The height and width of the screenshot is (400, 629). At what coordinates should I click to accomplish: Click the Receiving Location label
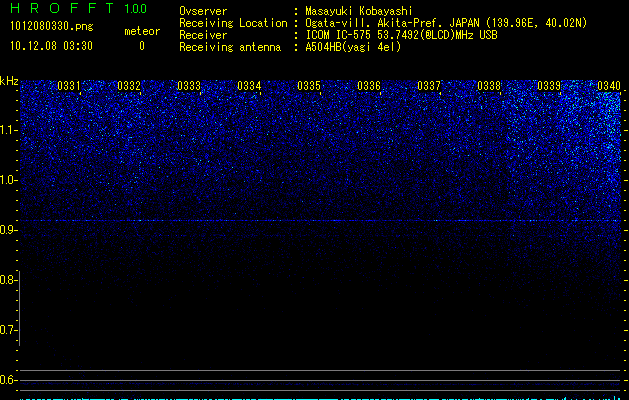[233, 23]
